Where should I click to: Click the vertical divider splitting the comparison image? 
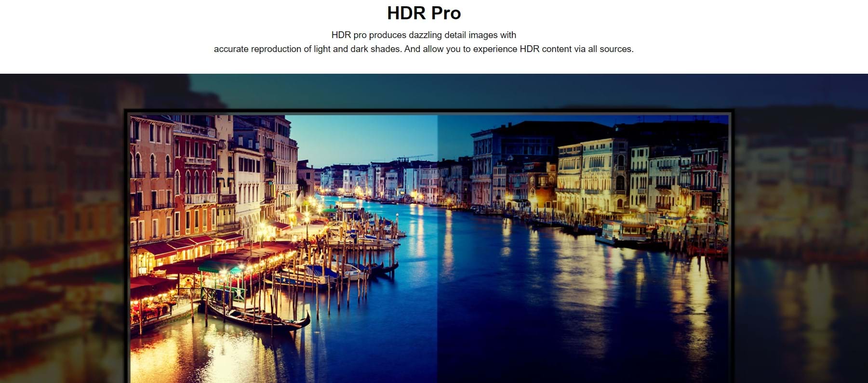click(x=438, y=241)
